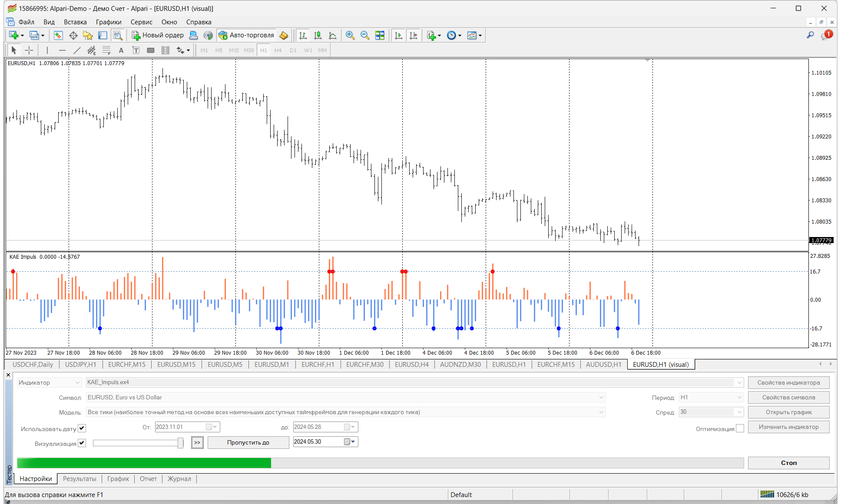Select the text label 'A' tool

pyautogui.click(x=121, y=50)
